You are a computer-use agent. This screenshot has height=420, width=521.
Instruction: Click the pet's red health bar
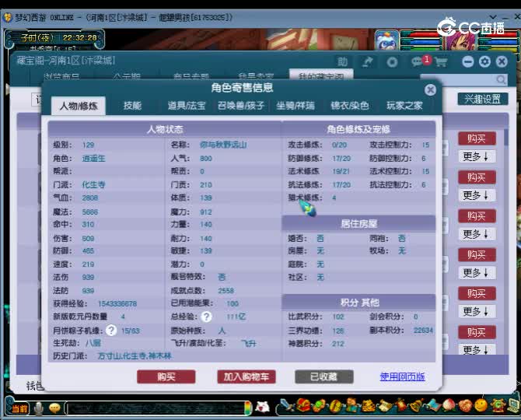pos(421,34)
